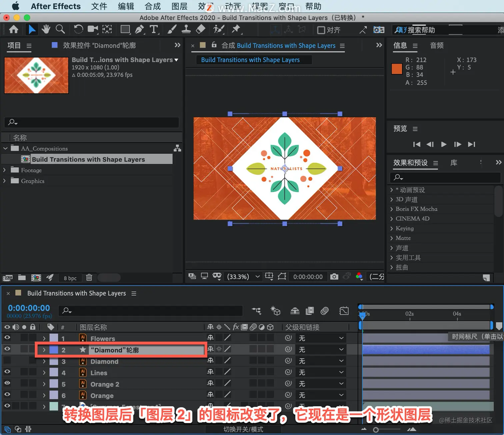The image size is (504, 435).
Task: Show the Diamond layer 3 visibility
Action: click(x=7, y=361)
